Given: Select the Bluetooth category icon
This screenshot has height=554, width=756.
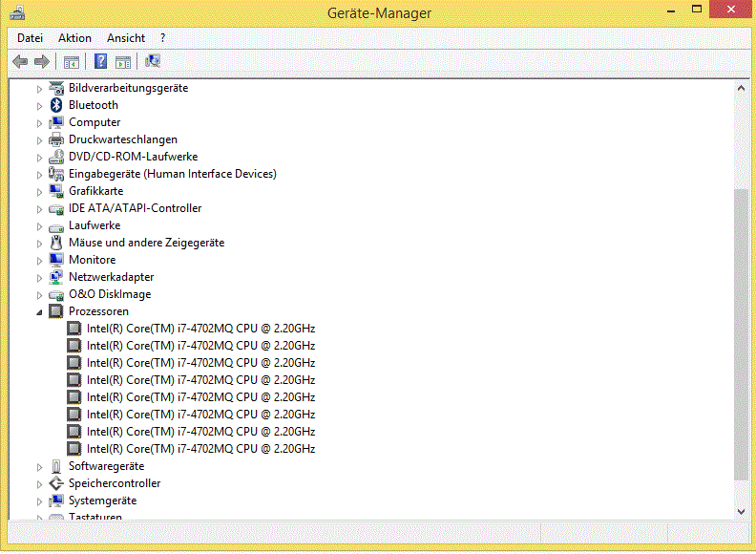Looking at the screenshot, I should [x=56, y=105].
